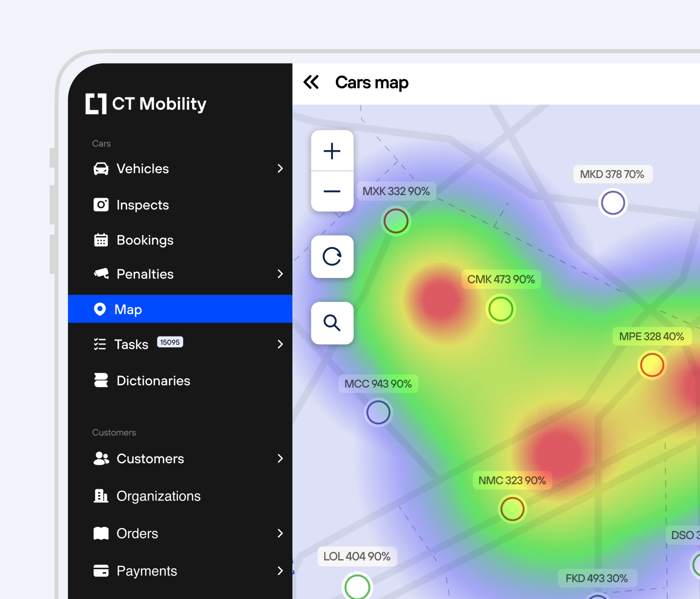Expand the Tasks submenu chevron

pos(280,344)
